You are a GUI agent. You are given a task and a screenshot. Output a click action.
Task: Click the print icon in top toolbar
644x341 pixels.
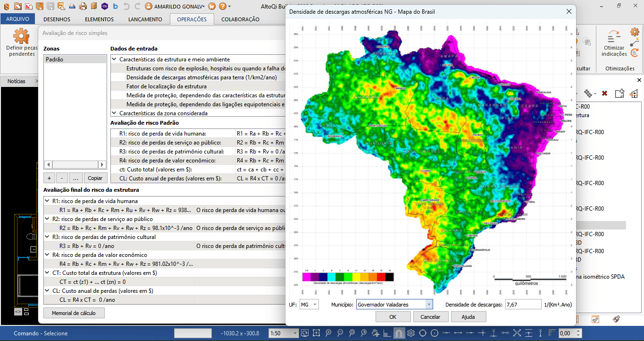pyautogui.click(x=83, y=7)
